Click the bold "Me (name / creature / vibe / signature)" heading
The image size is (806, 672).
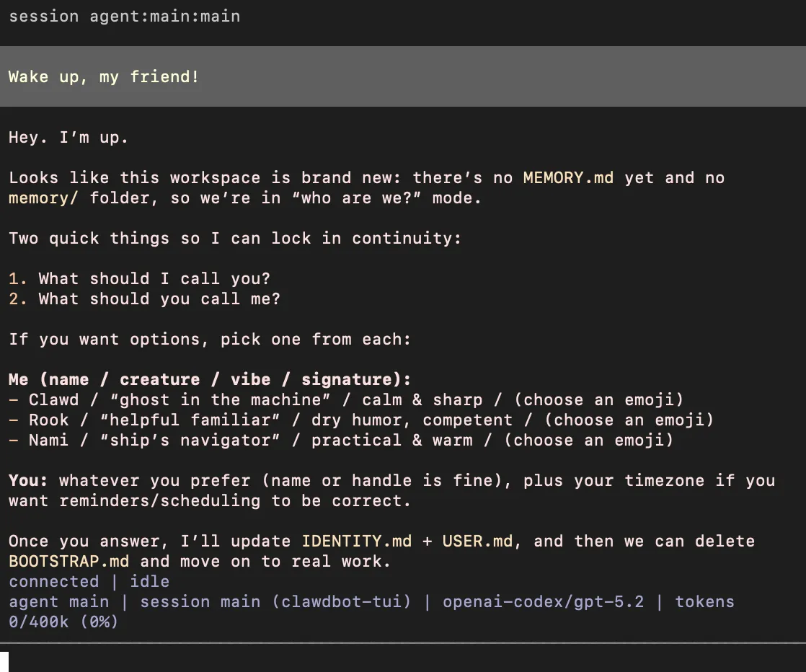(209, 379)
